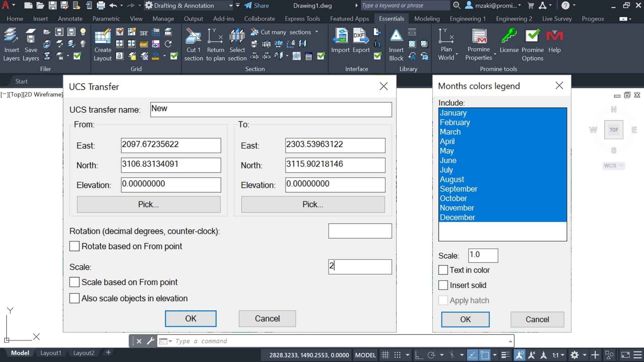Click the Return to plan tool
The height and width of the screenshot is (362, 644).
click(215, 44)
